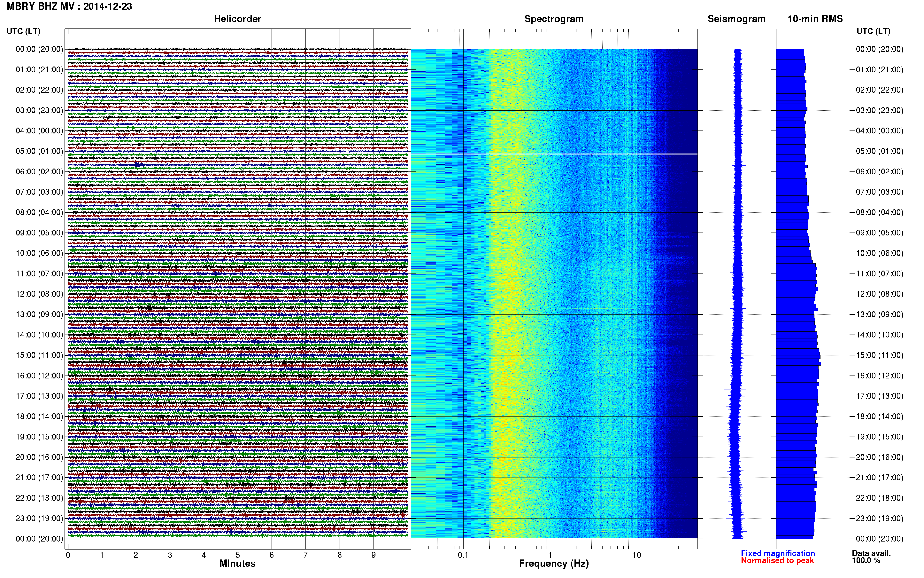Click the right 20:00 (16:00) time label
This screenshot has height=578, width=924.
coord(879,457)
